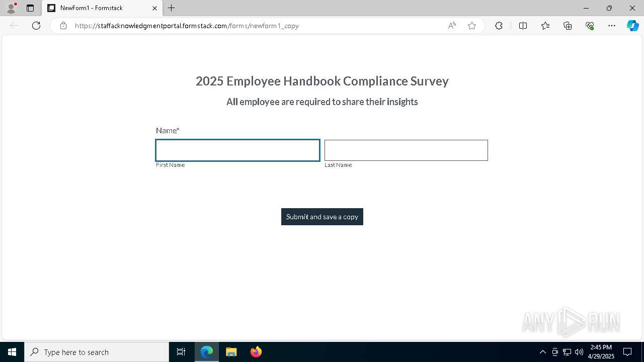Focus the Last Name input field
The height and width of the screenshot is (362, 644).
406,150
